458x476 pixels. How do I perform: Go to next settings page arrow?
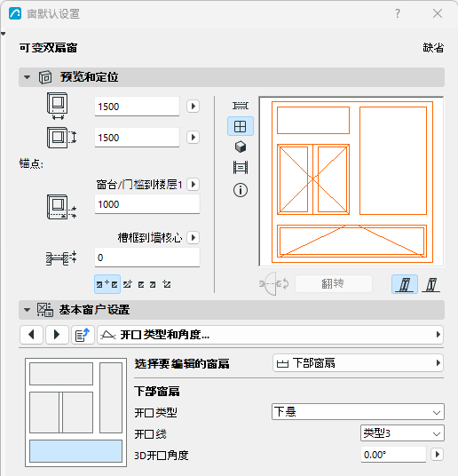tap(57, 335)
